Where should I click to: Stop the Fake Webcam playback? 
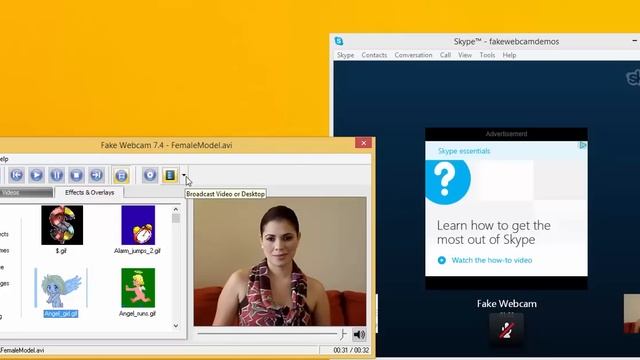76,175
